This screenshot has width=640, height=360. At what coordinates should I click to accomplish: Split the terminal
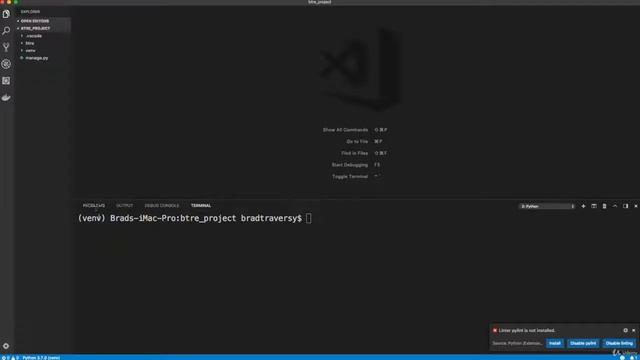594,207
